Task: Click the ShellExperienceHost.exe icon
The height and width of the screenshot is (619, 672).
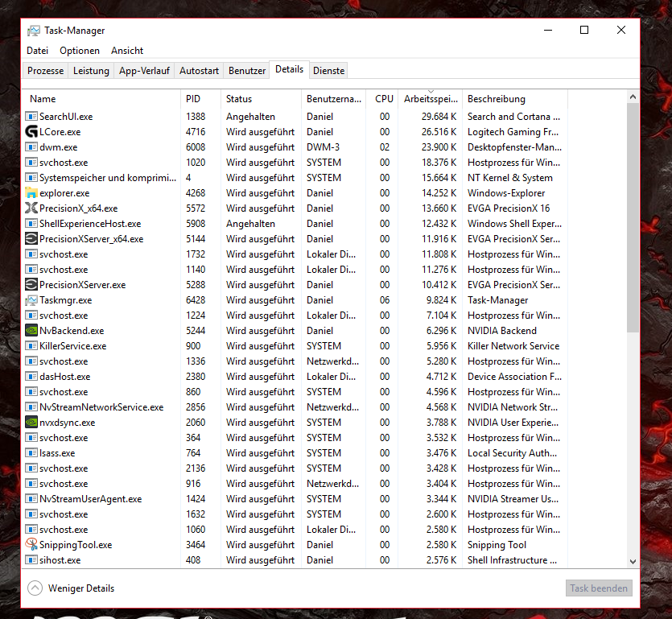Action: pos(31,223)
